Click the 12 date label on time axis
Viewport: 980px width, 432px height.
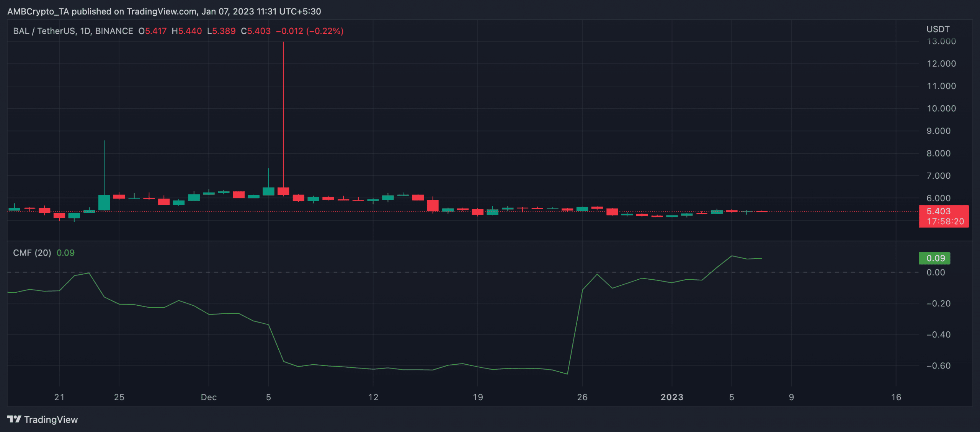point(373,397)
